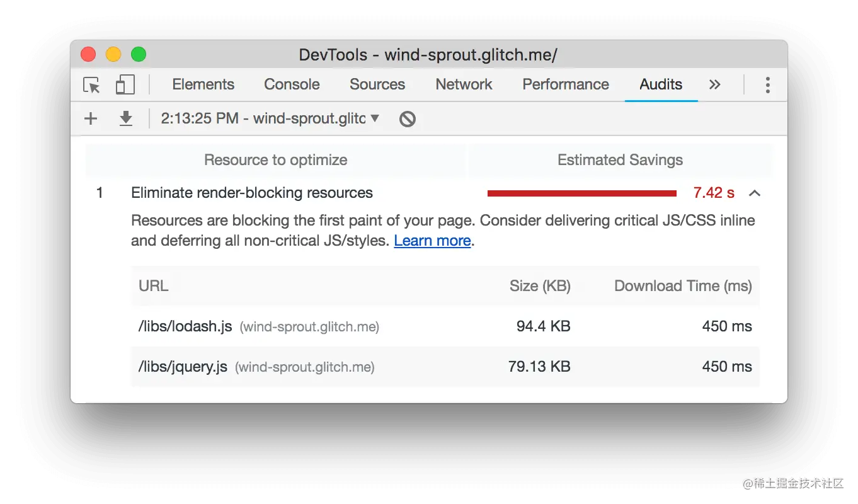This screenshot has height=504, width=858.
Task: Click the green macOS zoom button
Action: (139, 55)
